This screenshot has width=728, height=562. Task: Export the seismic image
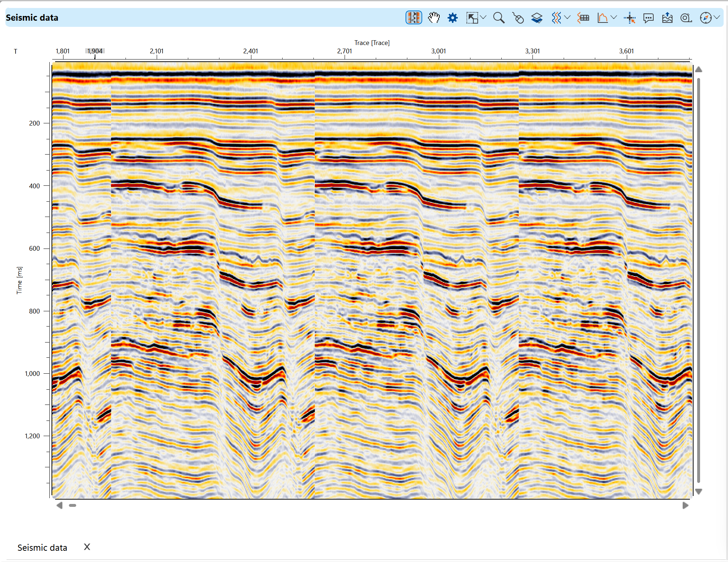[x=667, y=17]
